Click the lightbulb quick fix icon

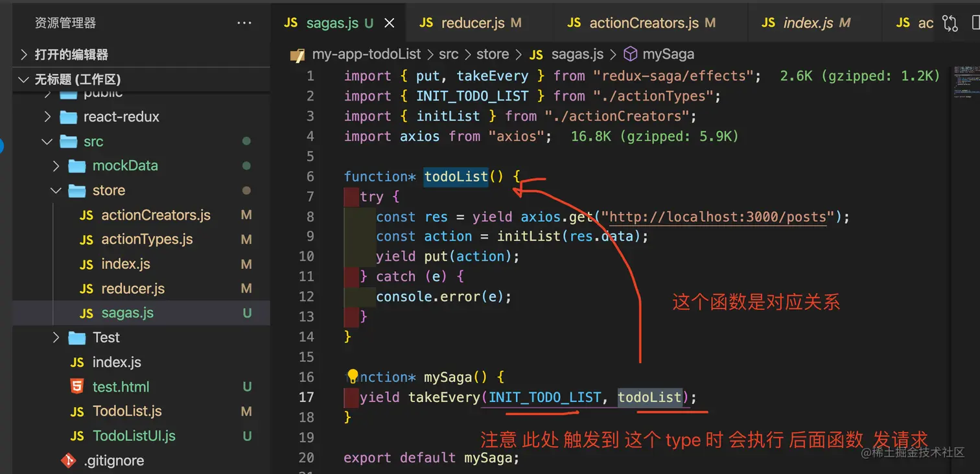[353, 376]
